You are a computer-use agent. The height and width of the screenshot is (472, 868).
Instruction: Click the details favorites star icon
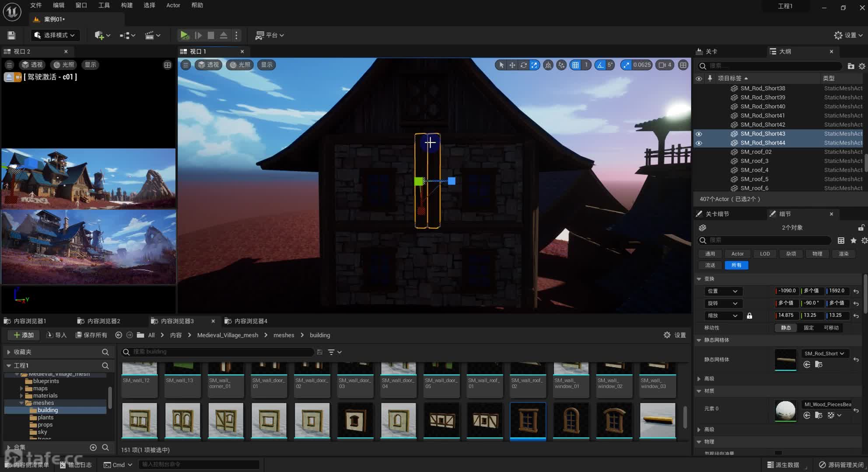[853, 241]
